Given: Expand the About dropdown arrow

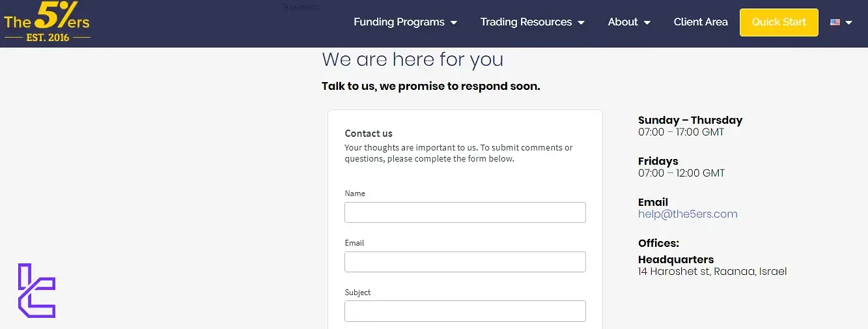Looking at the screenshot, I should tap(647, 23).
